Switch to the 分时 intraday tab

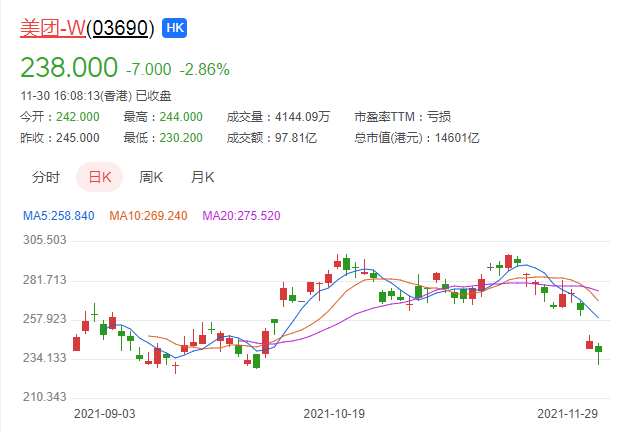coord(46,177)
